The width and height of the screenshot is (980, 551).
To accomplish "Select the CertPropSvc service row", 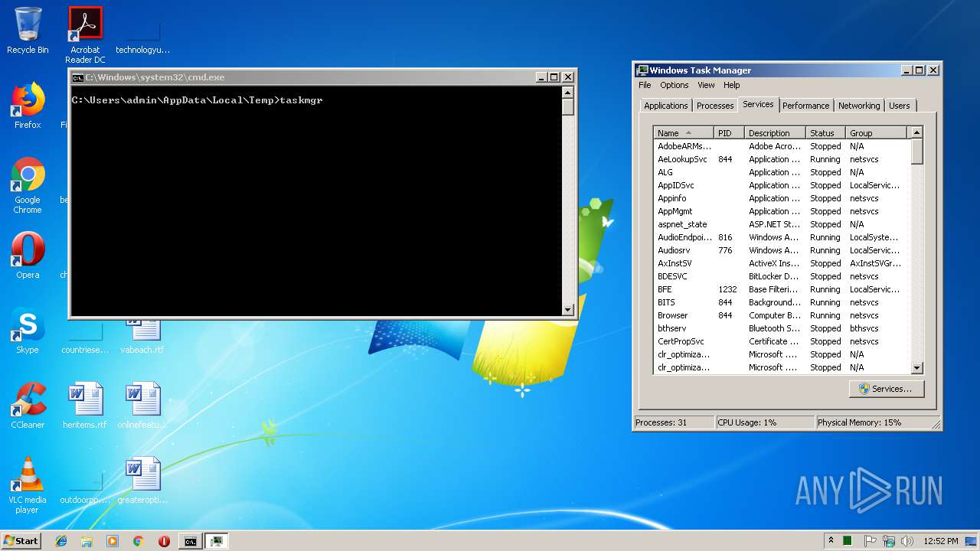I will [x=782, y=341].
